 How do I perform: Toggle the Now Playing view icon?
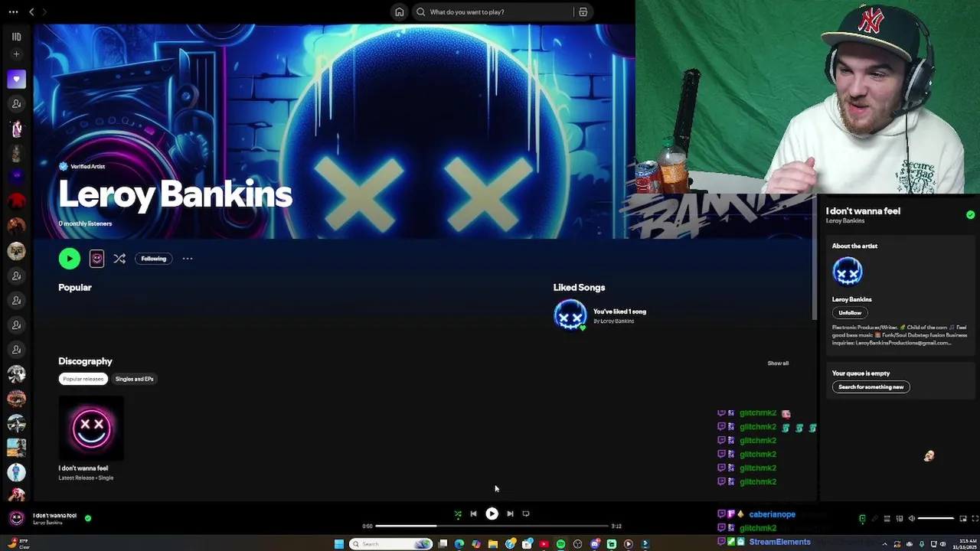(x=862, y=519)
